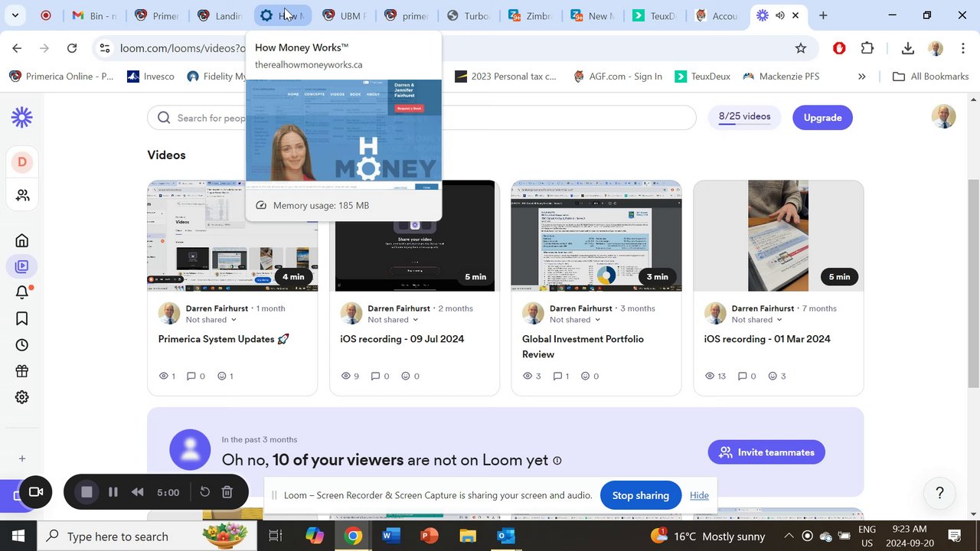The width and height of the screenshot is (980, 551).
Task: Open the AGF.com Sign In bookmark
Action: click(x=617, y=77)
